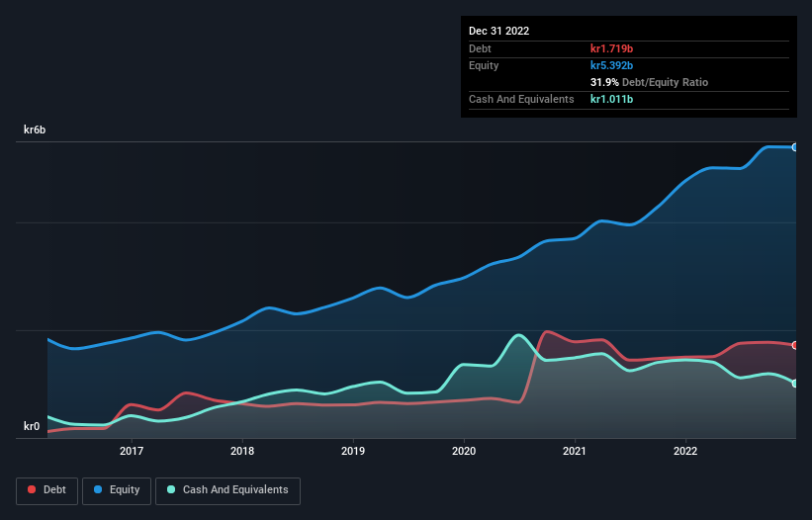Click Cash And Equivalents label in tooltip
Viewport: 812px width, 520px height.
click(521, 99)
